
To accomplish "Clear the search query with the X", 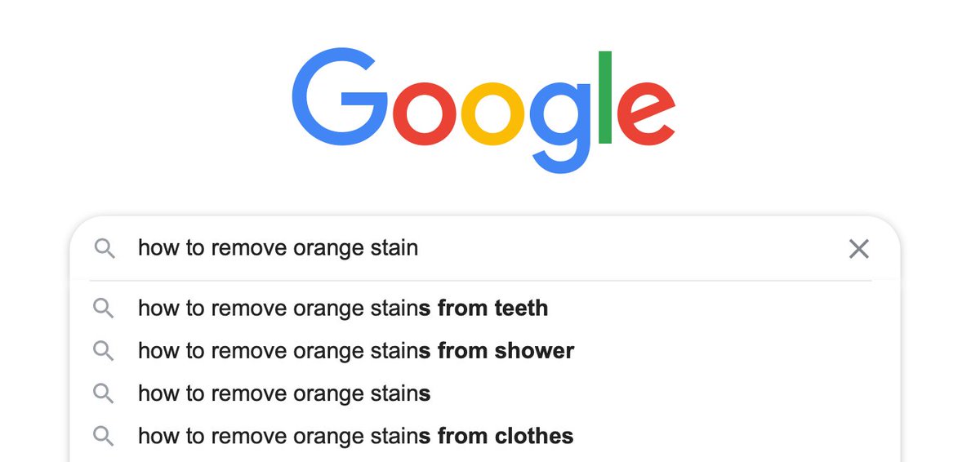I will pyautogui.click(x=858, y=249).
